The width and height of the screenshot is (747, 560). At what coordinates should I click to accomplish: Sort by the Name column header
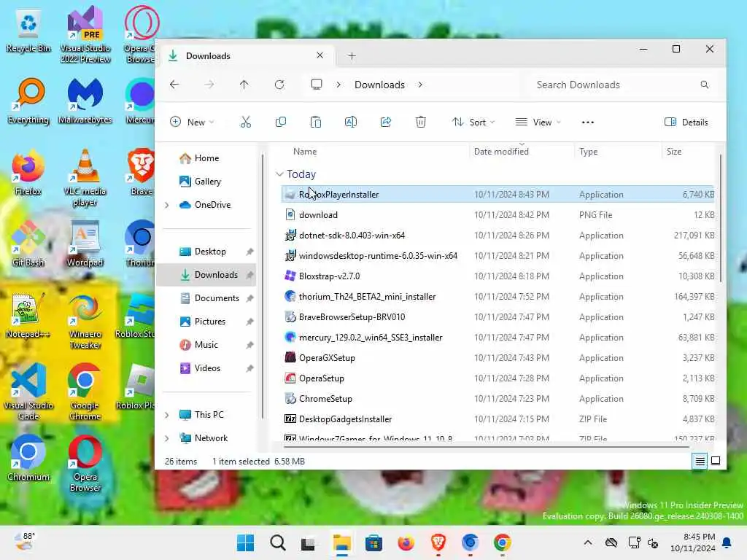click(x=305, y=152)
